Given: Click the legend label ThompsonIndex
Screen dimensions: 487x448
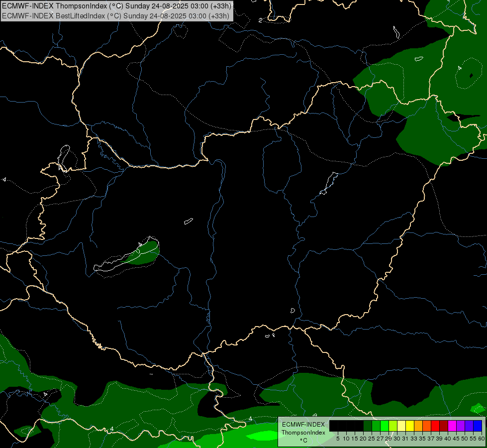Looking at the screenshot, I should 303,433.
